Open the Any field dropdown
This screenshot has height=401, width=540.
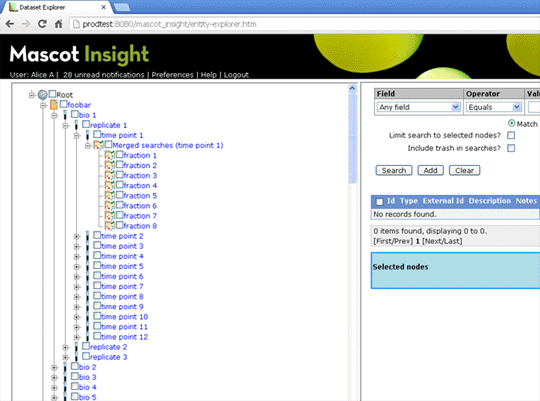(x=419, y=107)
